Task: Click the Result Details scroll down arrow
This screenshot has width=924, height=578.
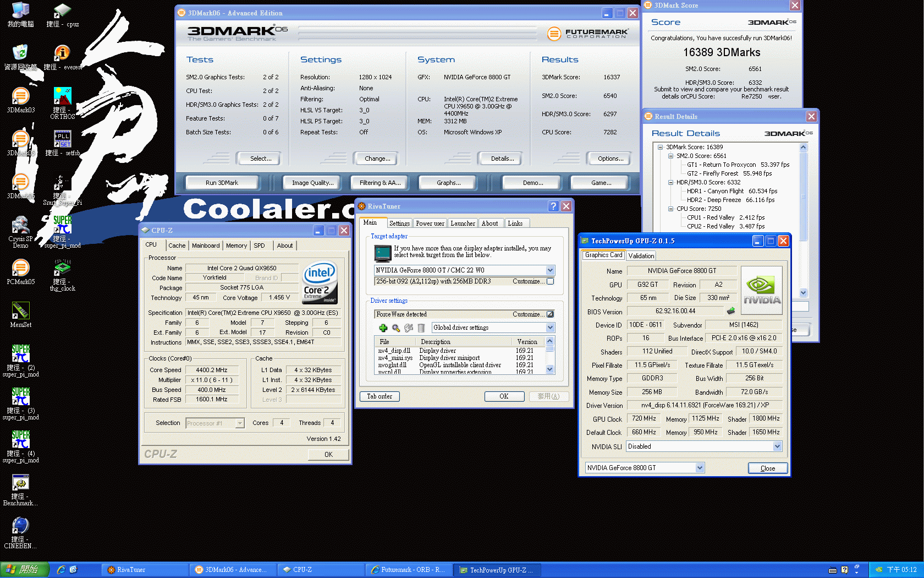Action: [803, 292]
